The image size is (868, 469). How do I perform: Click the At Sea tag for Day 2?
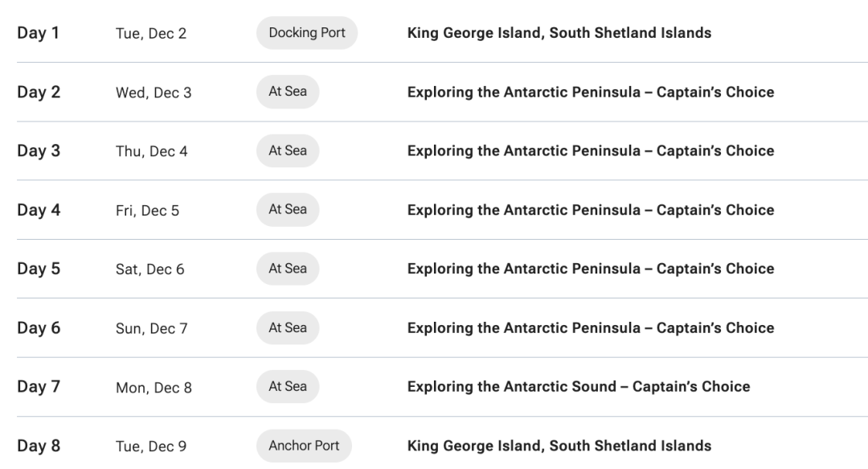288,92
